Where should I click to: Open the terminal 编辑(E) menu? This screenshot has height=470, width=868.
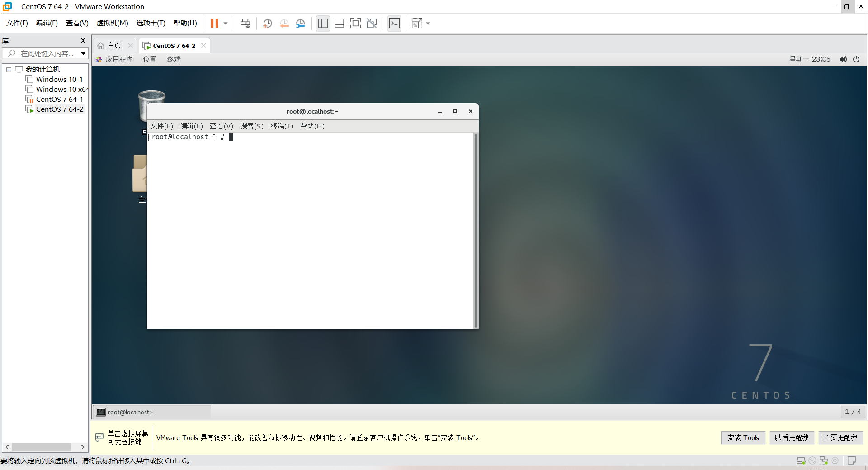click(192, 126)
